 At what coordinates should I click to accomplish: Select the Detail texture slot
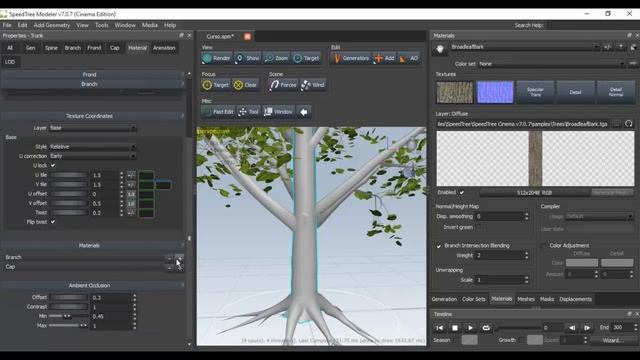tap(575, 92)
